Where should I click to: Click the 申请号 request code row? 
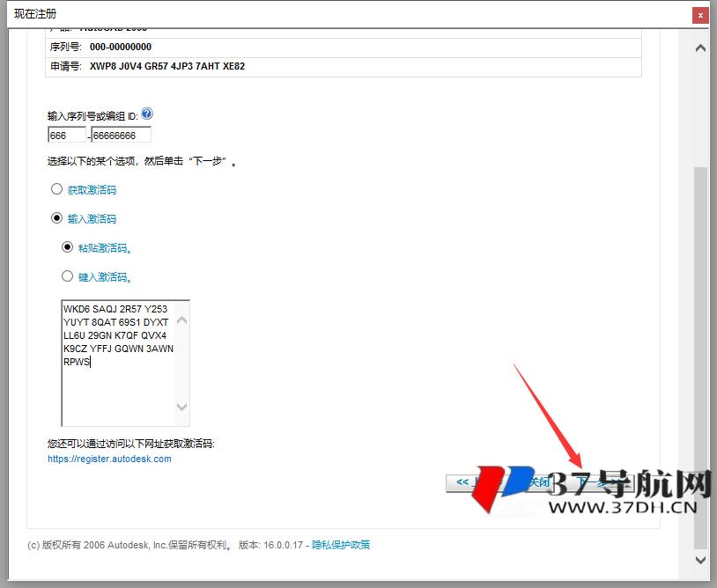[343, 66]
